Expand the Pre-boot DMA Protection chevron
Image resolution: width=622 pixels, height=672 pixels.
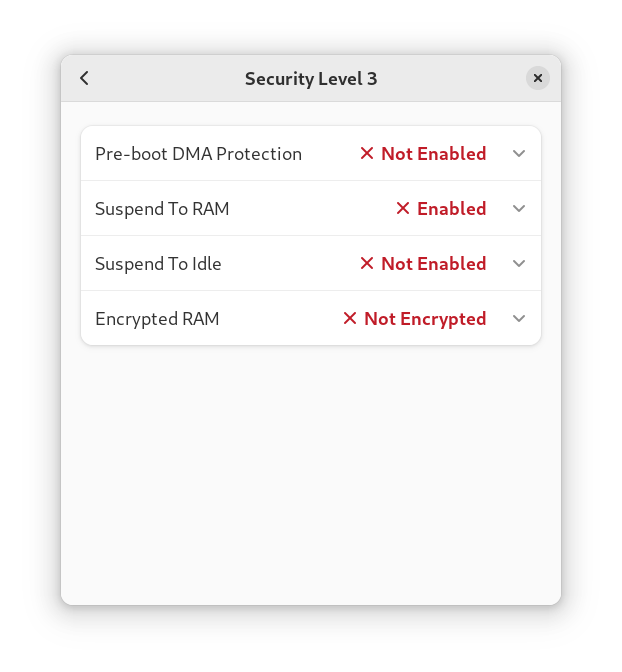click(519, 153)
